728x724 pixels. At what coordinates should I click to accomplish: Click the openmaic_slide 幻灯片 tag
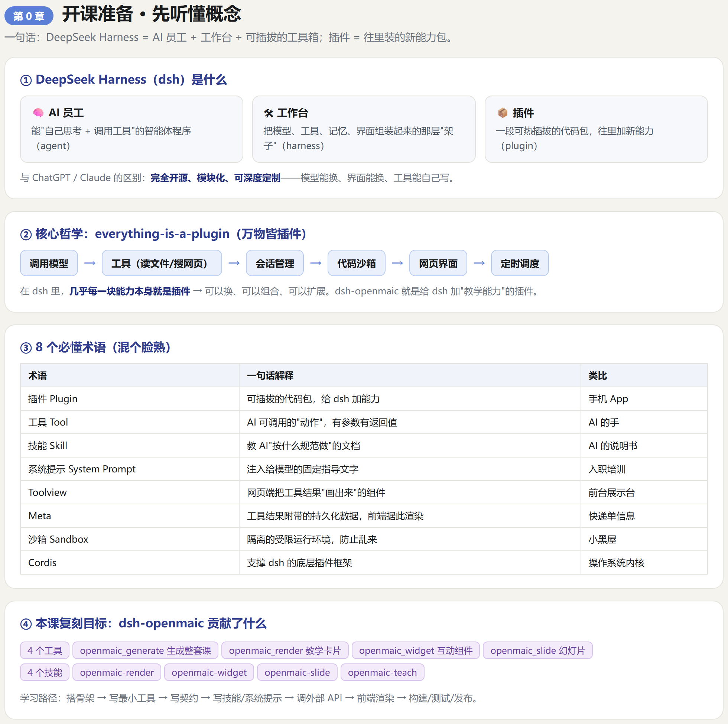538,650
